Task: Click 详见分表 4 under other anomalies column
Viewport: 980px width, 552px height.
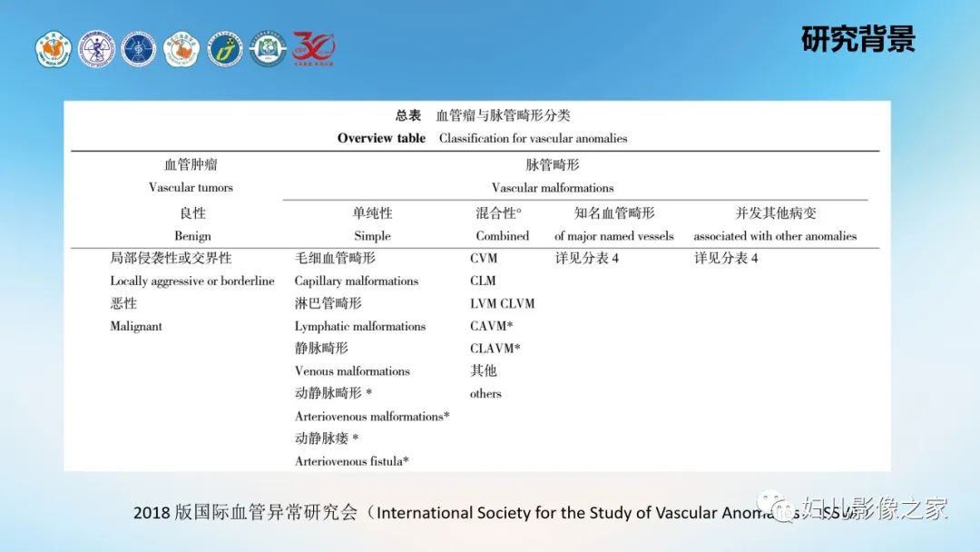Action: pyautogui.click(x=726, y=258)
